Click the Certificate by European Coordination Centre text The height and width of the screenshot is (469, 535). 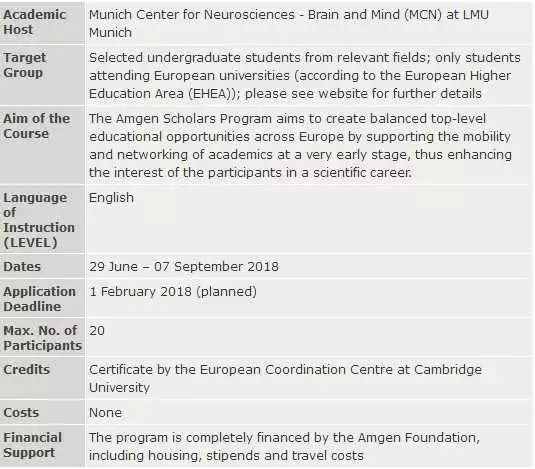click(x=285, y=379)
